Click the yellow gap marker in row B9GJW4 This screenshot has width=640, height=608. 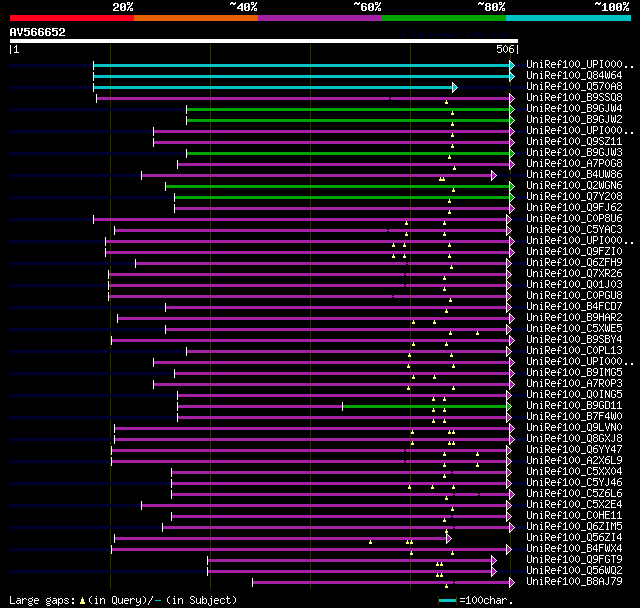(x=452, y=113)
